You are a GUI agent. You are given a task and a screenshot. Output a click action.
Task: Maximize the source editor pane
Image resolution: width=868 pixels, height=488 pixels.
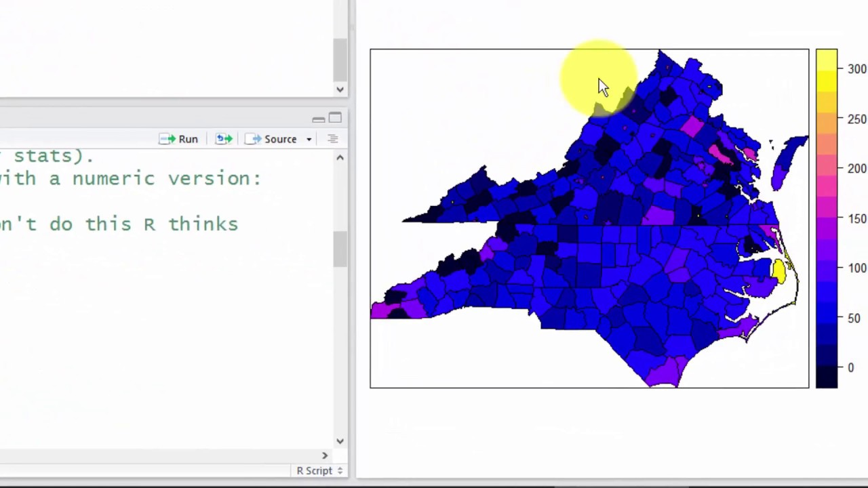[x=335, y=119]
